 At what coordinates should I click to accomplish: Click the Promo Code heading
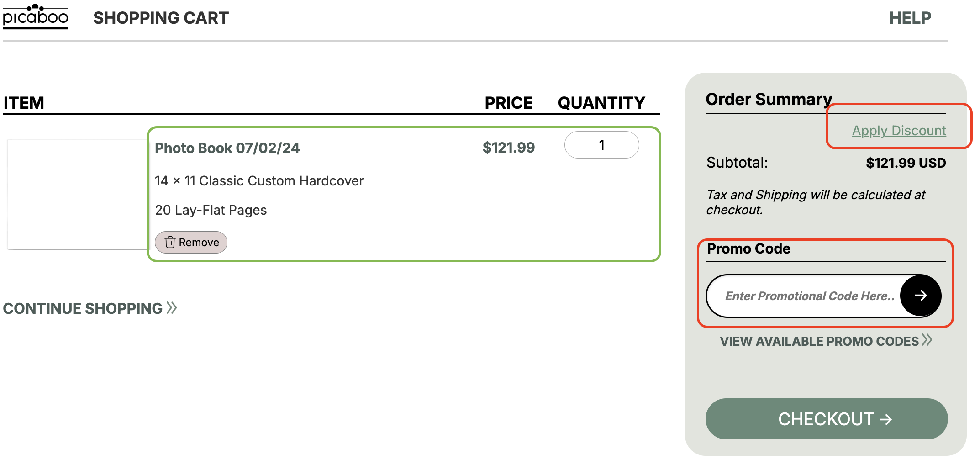[x=749, y=248]
